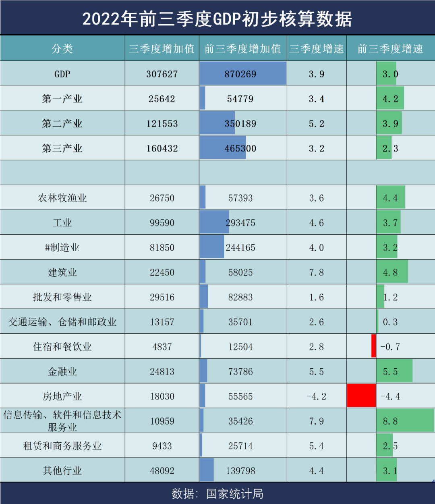The image size is (435, 504).
Task: Click the 第二产业 row label
Action: pos(62,124)
